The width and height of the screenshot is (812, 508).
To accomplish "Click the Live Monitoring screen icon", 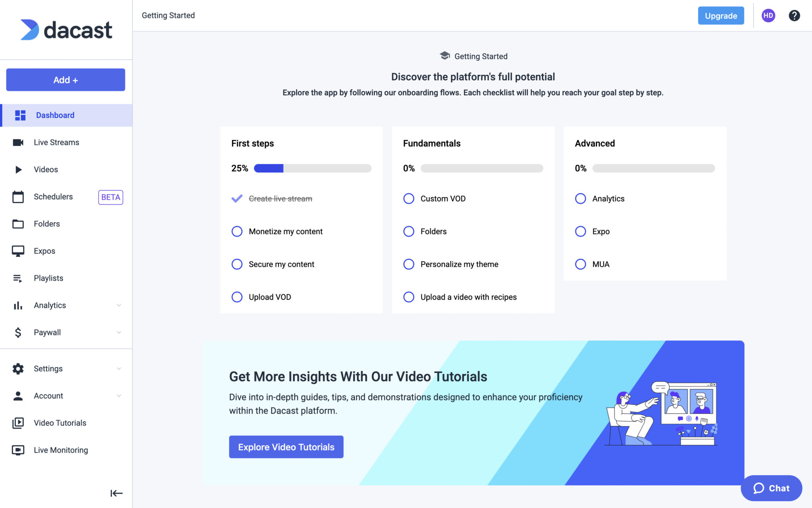I will [x=18, y=450].
